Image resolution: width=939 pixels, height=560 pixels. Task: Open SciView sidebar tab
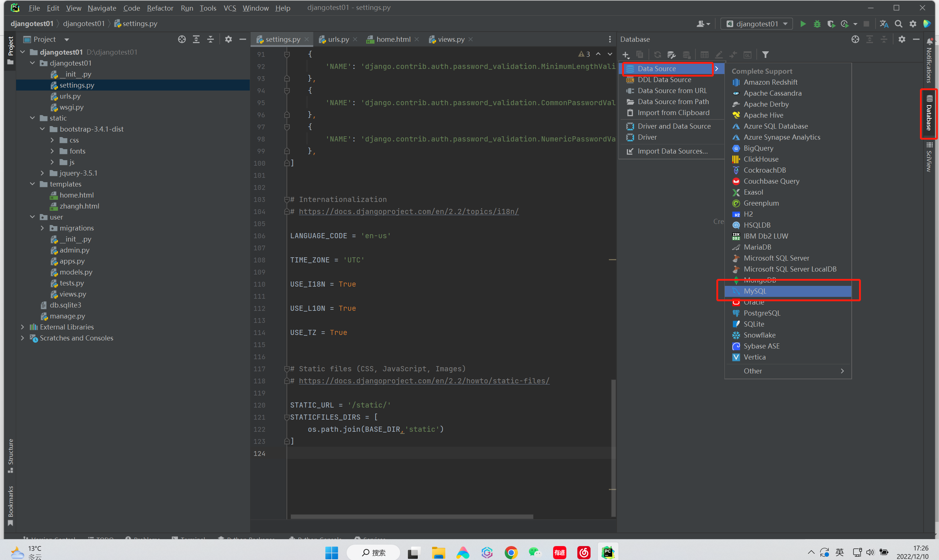pyautogui.click(x=929, y=157)
